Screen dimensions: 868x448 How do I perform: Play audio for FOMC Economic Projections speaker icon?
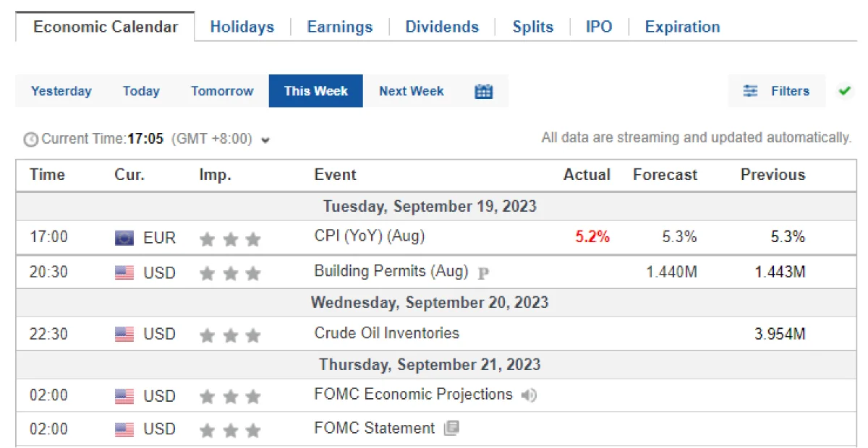click(529, 395)
